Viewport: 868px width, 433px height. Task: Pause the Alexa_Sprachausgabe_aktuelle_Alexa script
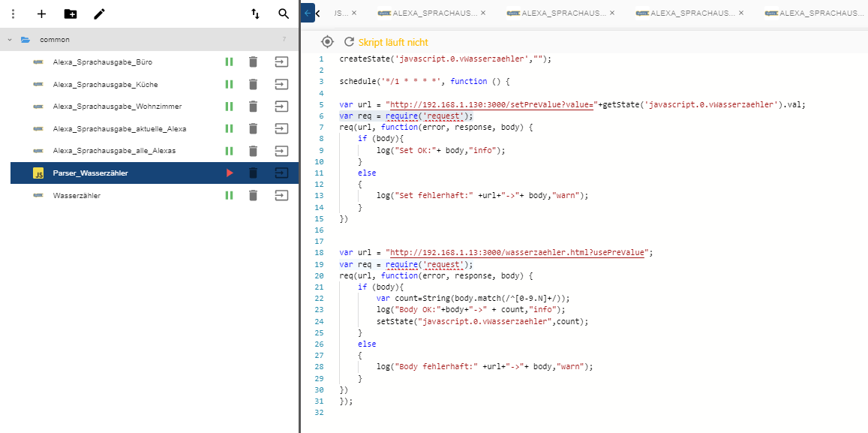click(x=229, y=128)
